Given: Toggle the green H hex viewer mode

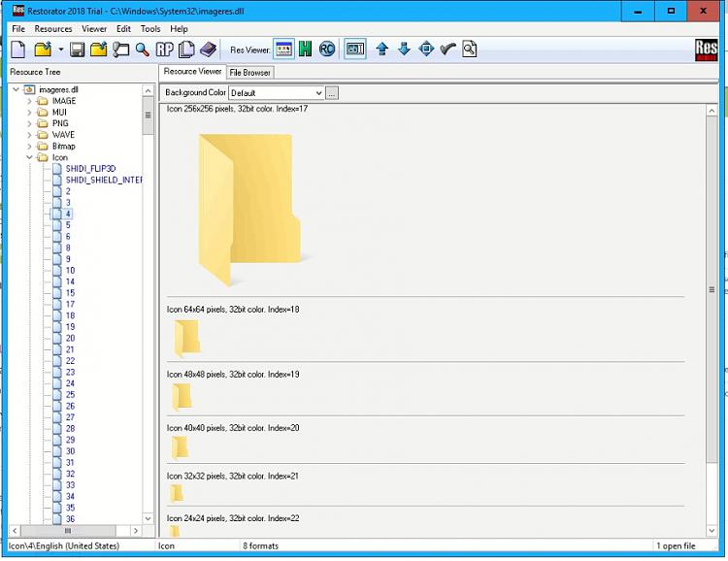Looking at the screenshot, I should click(x=306, y=49).
